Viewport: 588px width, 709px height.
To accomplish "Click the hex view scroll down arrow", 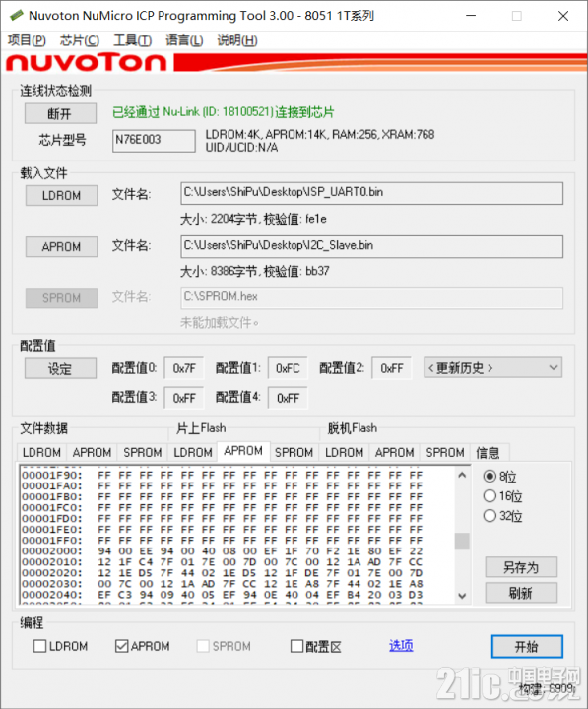I will [x=462, y=596].
